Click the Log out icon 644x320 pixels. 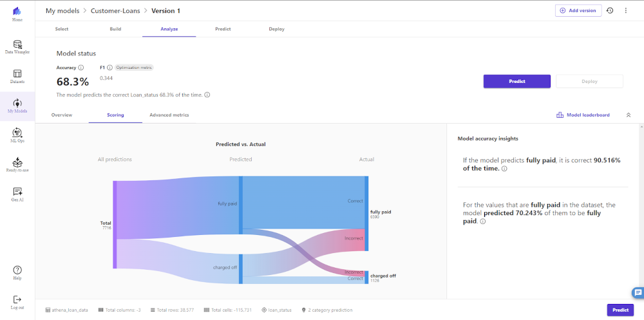tap(17, 301)
